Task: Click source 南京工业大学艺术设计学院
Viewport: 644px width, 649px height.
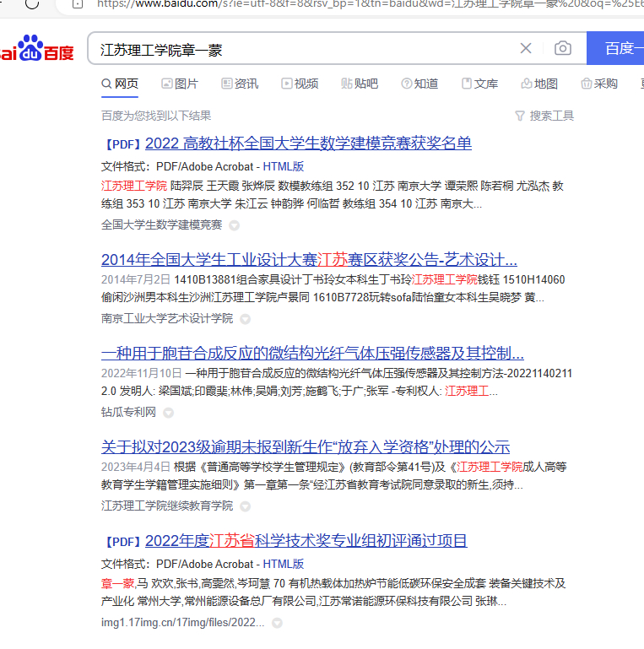Action: [x=167, y=319]
